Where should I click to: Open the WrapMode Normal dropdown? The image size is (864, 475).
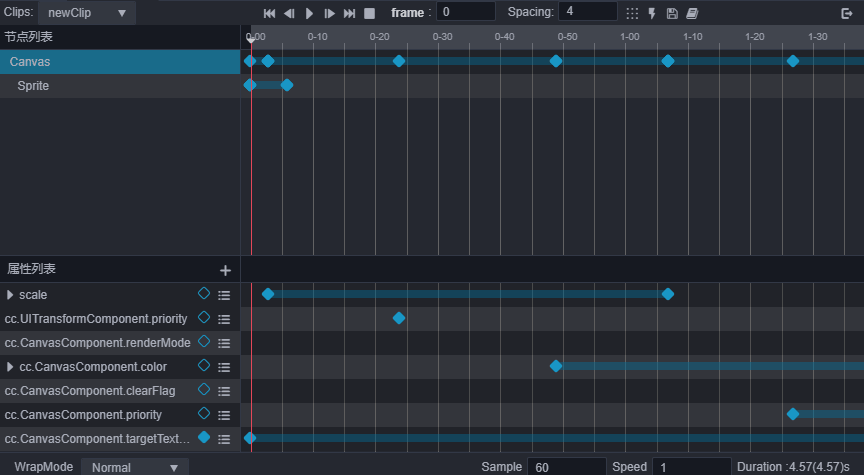(x=134, y=467)
